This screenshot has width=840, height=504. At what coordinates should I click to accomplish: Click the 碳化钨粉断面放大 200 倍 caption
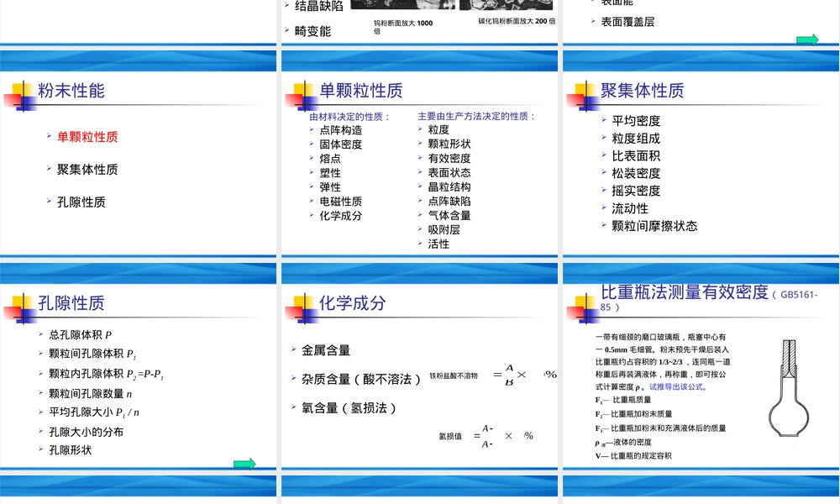click(x=517, y=22)
